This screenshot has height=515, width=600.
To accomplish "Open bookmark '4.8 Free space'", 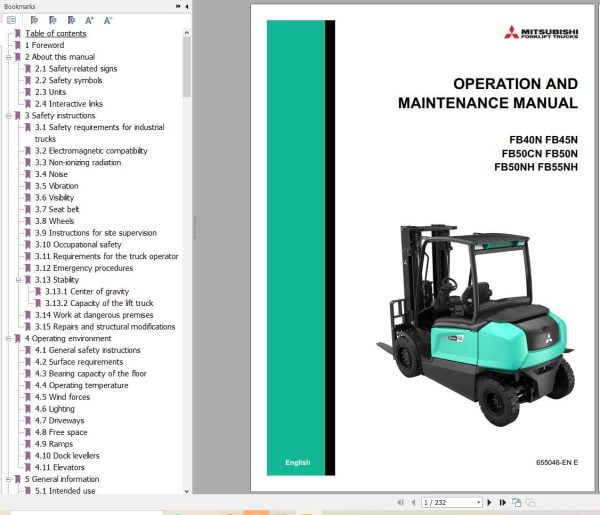I will [61, 432].
